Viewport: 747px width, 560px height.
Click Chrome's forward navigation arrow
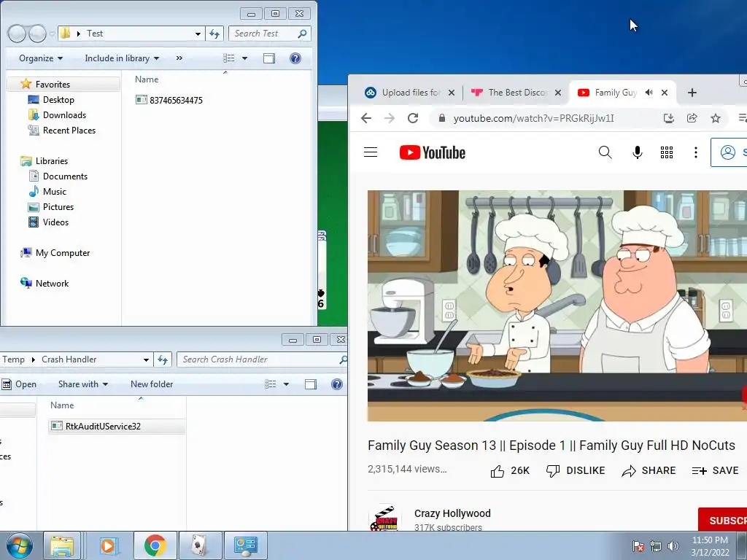pyautogui.click(x=390, y=118)
